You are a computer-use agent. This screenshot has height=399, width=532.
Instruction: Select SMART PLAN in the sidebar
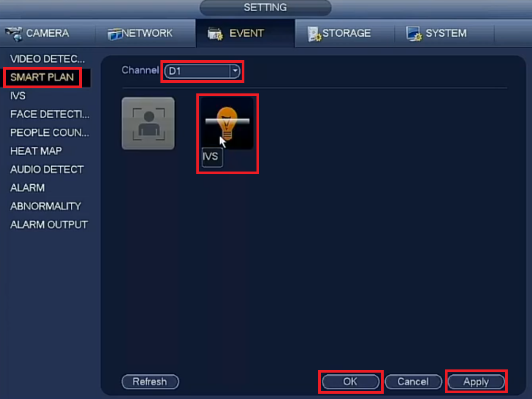point(42,78)
